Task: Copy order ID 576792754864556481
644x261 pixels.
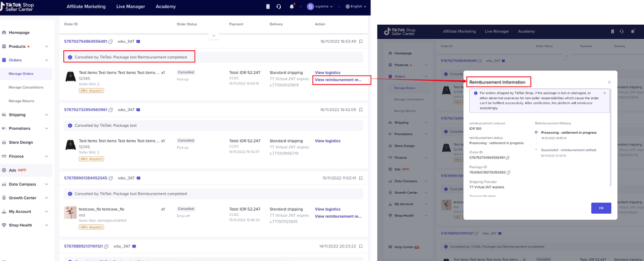Action: pyautogui.click(x=111, y=41)
